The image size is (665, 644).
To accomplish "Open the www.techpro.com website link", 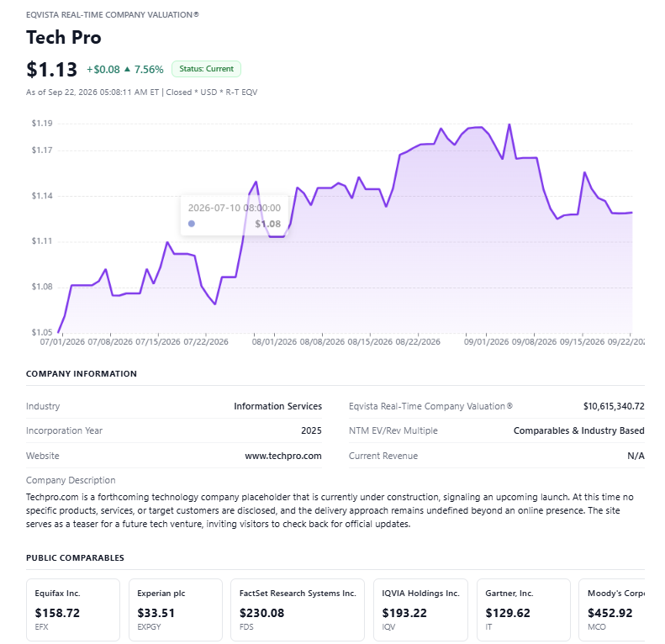I will click(x=282, y=456).
